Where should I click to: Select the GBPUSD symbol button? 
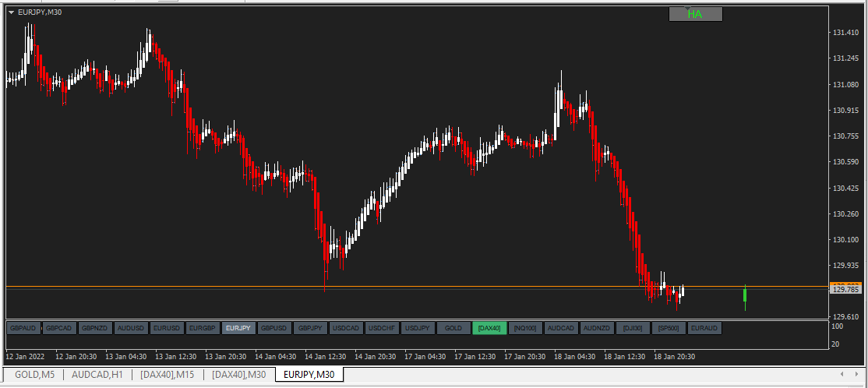[x=274, y=328]
